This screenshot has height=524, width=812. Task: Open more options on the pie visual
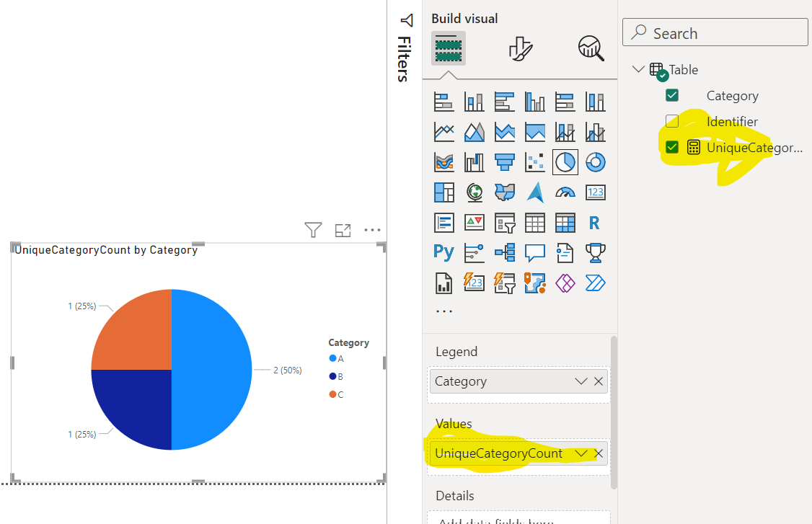pyautogui.click(x=372, y=229)
